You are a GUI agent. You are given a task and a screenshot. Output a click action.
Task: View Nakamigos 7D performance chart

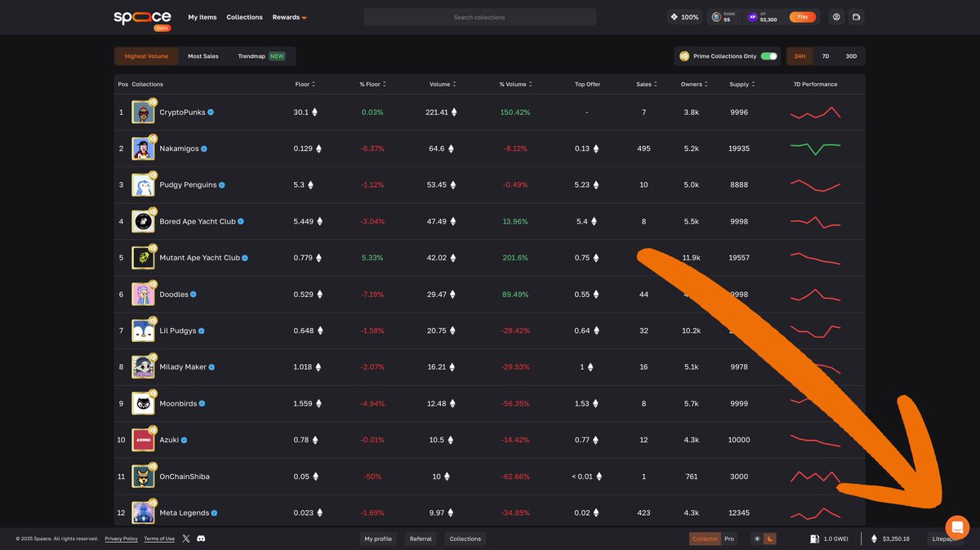[815, 149]
